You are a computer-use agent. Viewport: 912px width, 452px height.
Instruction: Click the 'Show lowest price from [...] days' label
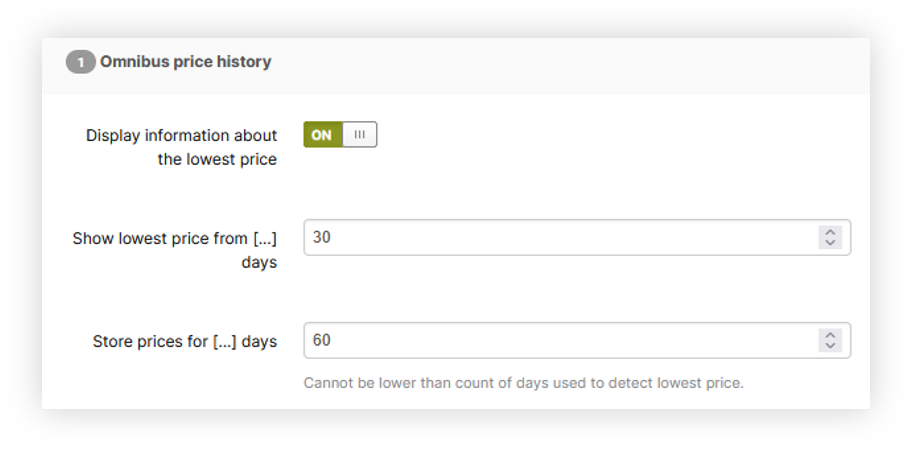point(174,250)
